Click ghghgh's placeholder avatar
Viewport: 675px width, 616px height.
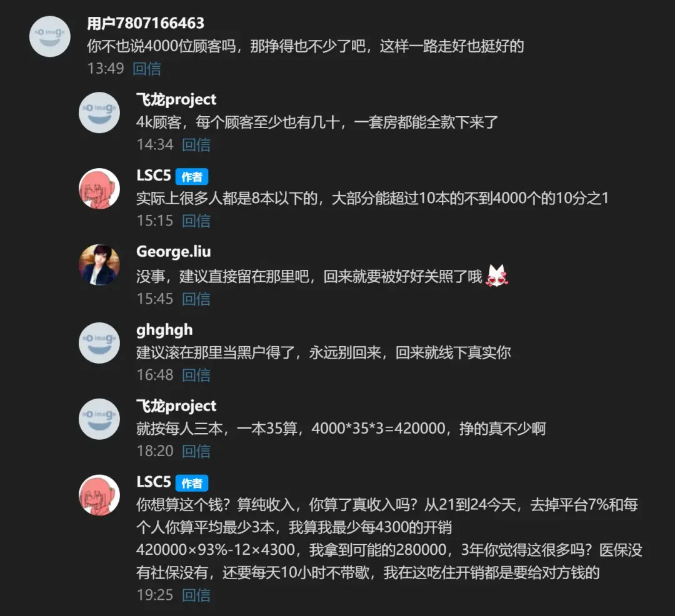99,343
